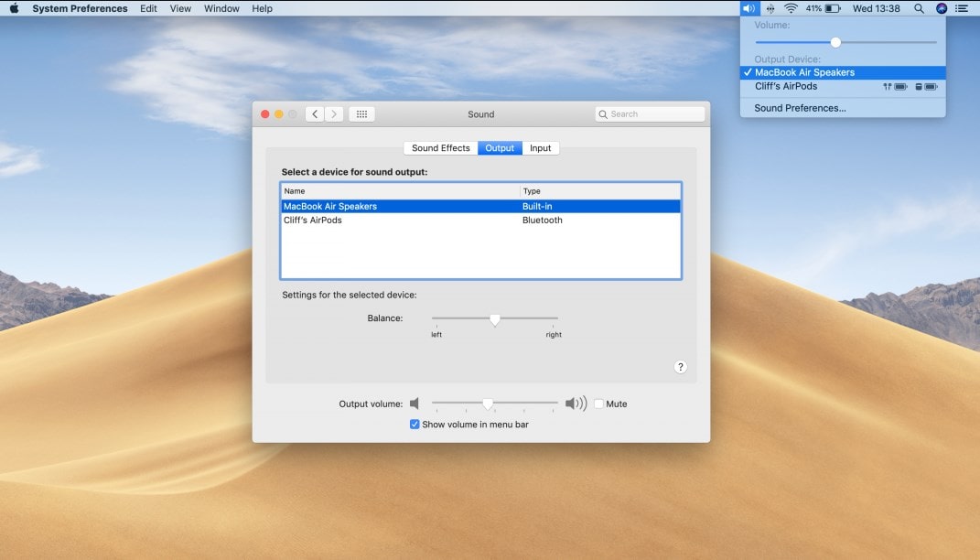Click the battery status icon

point(833,8)
